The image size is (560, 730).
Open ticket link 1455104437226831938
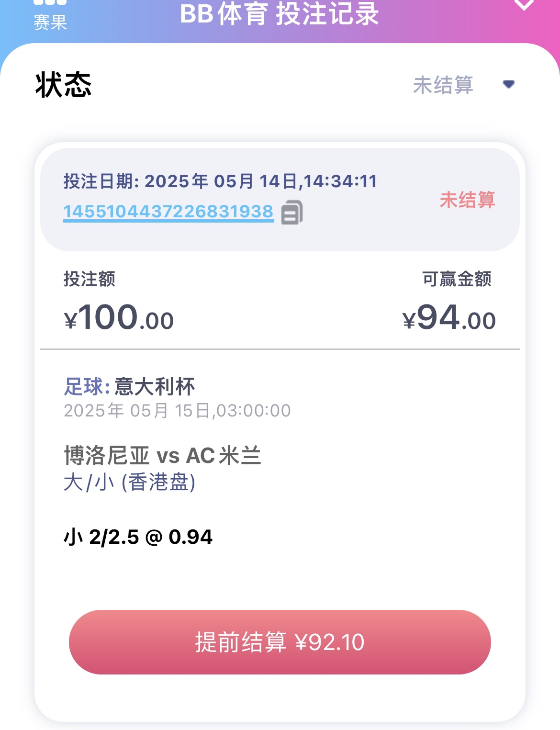click(x=168, y=212)
